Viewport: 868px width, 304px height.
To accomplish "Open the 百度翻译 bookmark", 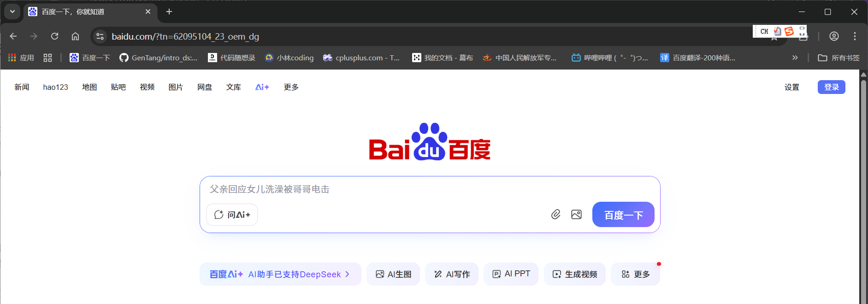I will pos(698,58).
